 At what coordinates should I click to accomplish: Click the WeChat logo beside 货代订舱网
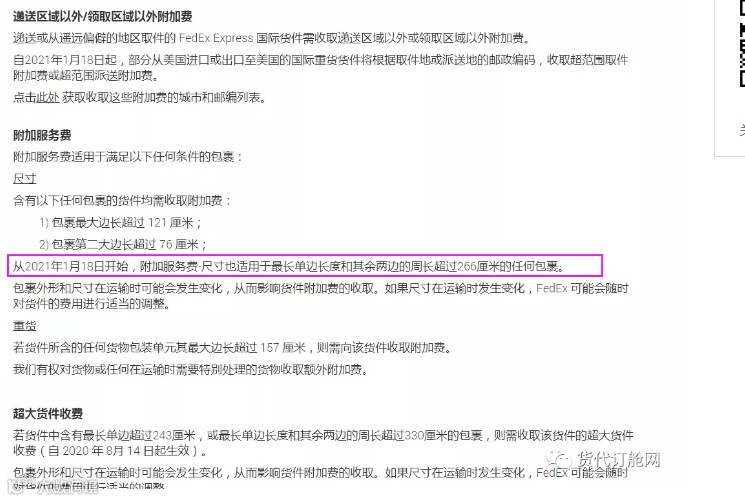(x=558, y=459)
